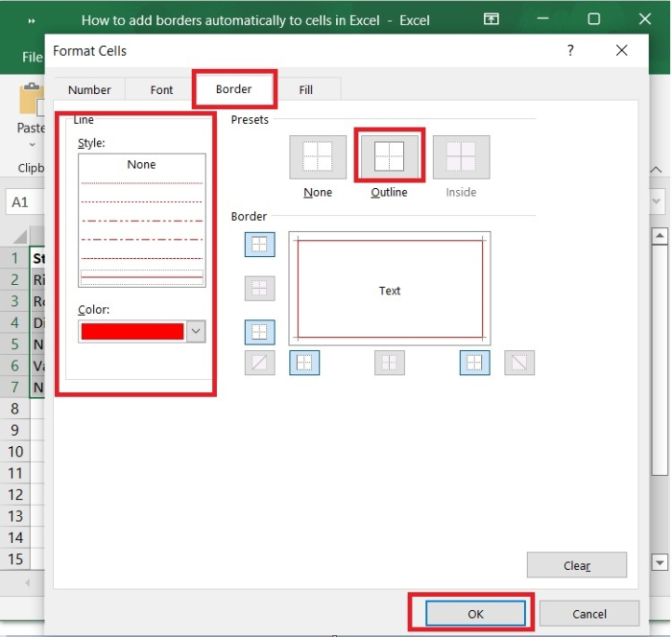Toggle the right border button

pos(474,363)
